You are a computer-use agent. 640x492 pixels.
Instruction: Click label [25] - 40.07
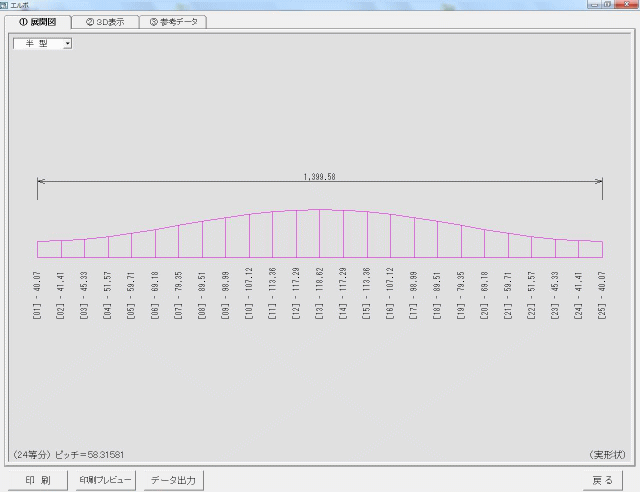click(x=602, y=296)
